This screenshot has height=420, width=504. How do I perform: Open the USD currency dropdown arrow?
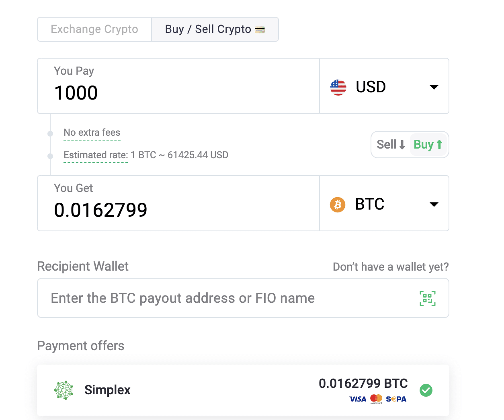[x=434, y=87]
